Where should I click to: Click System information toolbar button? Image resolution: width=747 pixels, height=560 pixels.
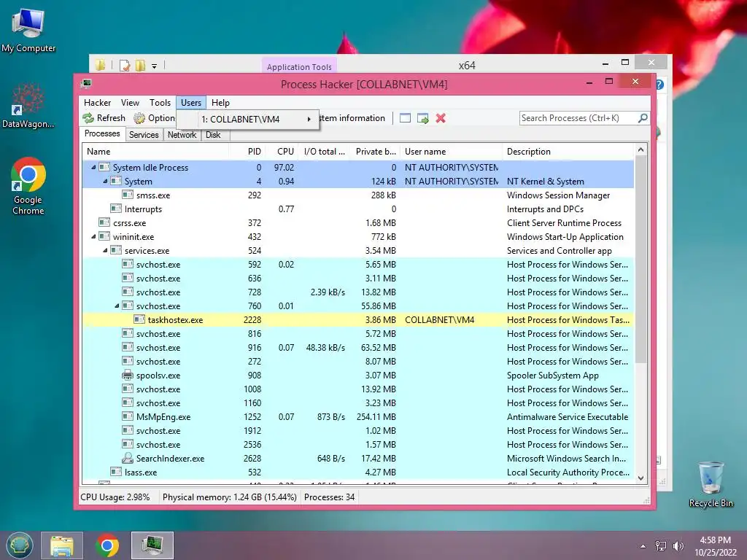tap(352, 118)
